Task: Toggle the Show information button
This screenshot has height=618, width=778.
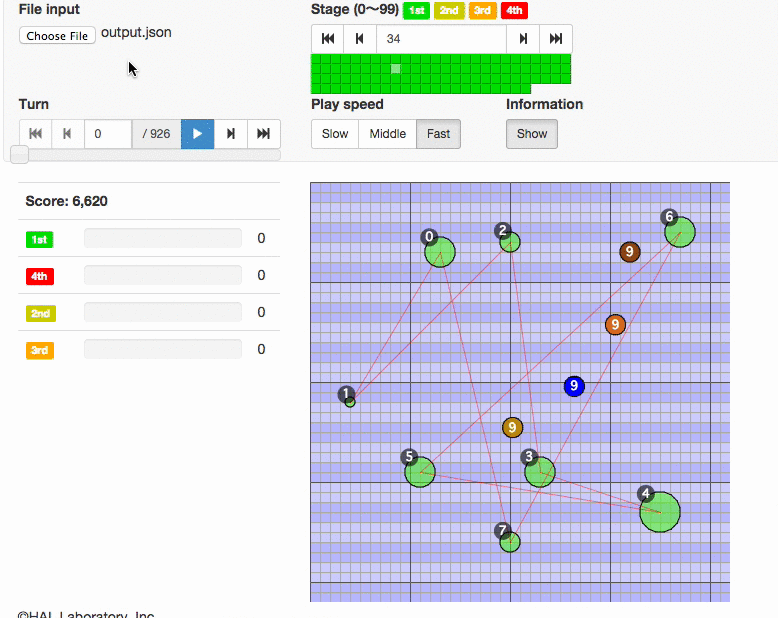Action: pos(532,134)
